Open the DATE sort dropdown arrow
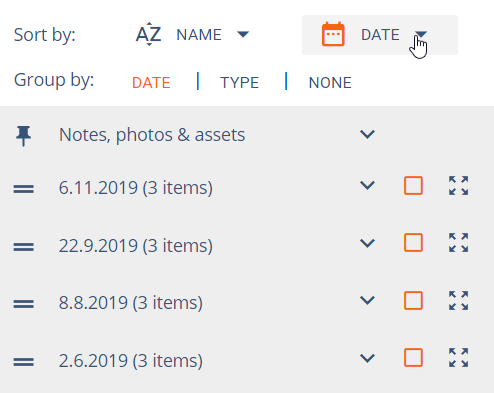Screen dimensions: 494x393 coord(421,34)
